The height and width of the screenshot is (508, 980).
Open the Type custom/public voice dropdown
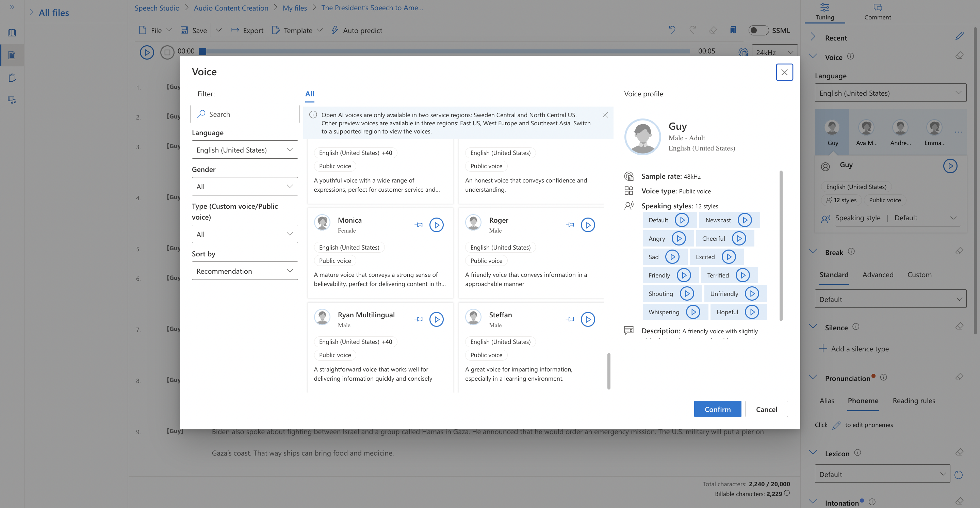click(x=245, y=234)
